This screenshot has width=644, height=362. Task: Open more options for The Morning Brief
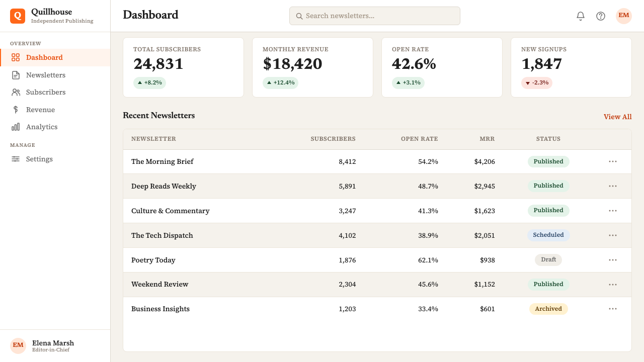coord(613,161)
